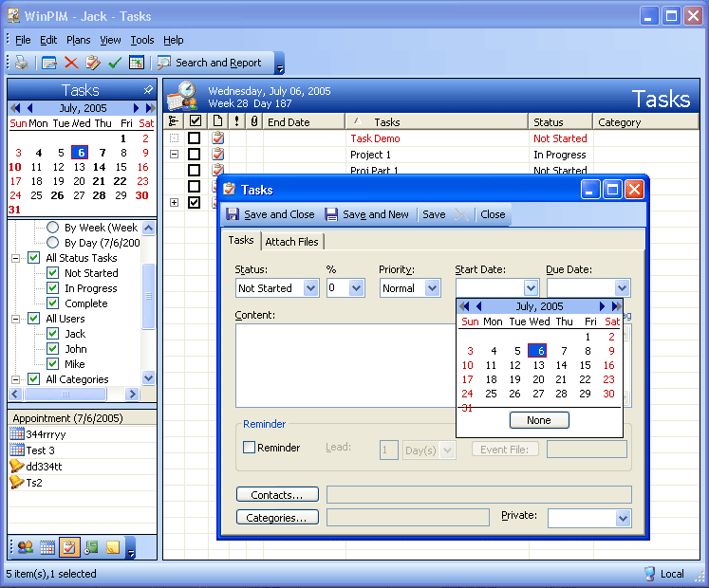709x588 pixels.
Task: Uncheck the John user filter
Action: pyautogui.click(x=53, y=349)
